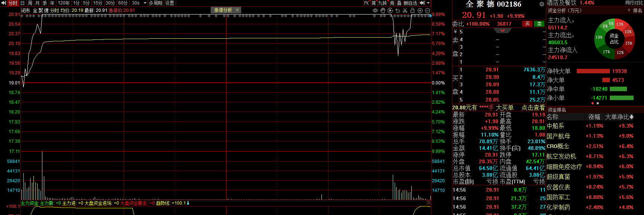Image resolution: width=644 pixels, height=215 pixels.
Task: Click the panel arrow icon beside 删自选
Action: click(422, 3)
